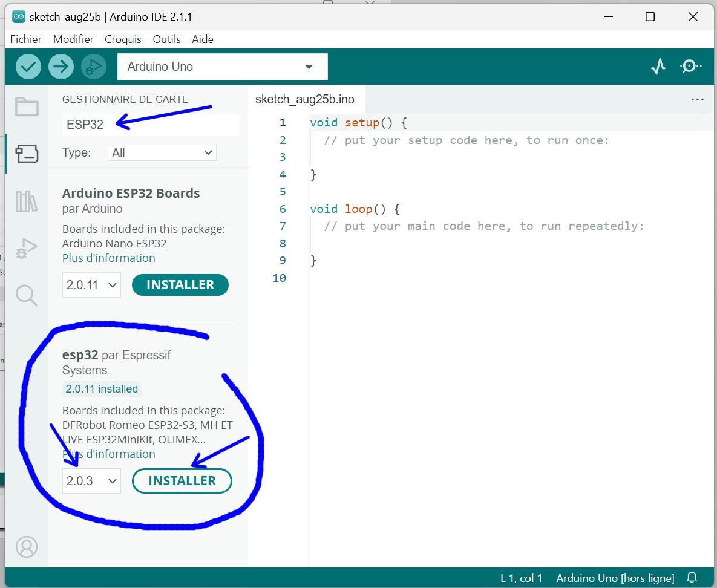Image resolution: width=717 pixels, height=588 pixels.
Task: Click the Upload arrow button
Action: pos(61,67)
